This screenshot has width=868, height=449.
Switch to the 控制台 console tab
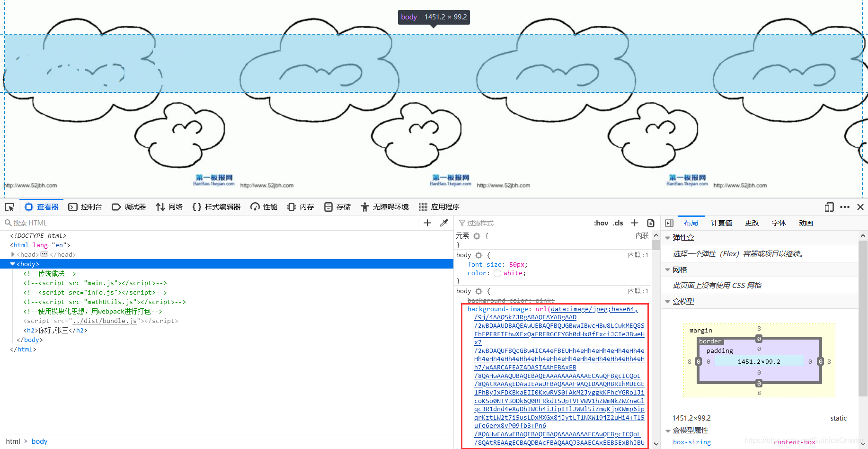85,207
